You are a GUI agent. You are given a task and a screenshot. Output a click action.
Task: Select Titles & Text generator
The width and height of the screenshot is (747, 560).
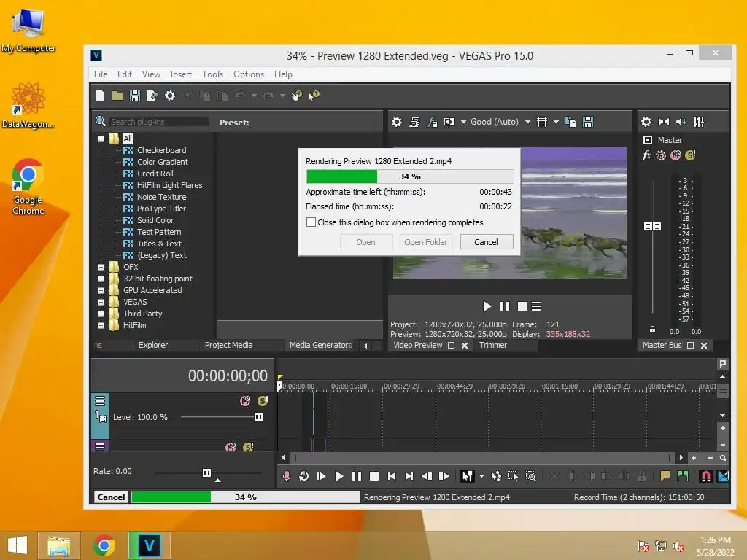pyautogui.click(x=159, y=244)
